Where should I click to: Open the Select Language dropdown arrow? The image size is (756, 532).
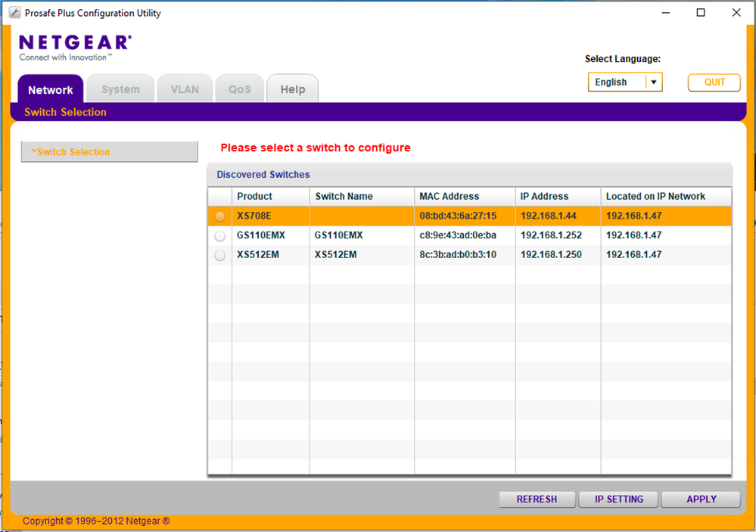654,82
